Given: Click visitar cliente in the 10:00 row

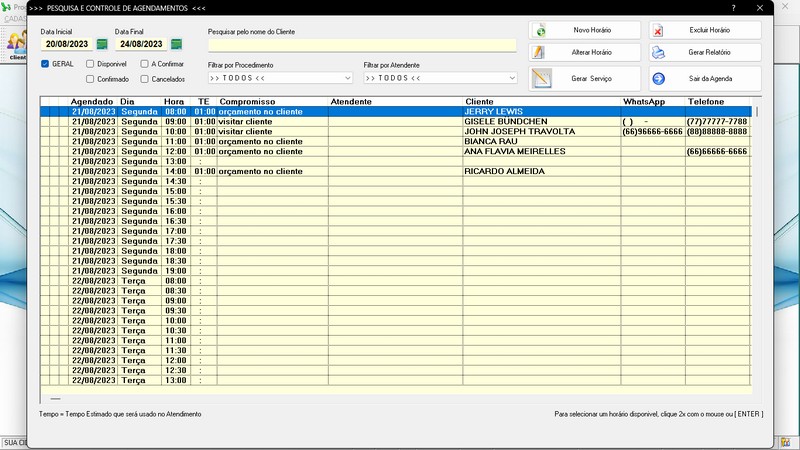Looking at the screenshot, I should pyautogui.click(x=245, y=132).
